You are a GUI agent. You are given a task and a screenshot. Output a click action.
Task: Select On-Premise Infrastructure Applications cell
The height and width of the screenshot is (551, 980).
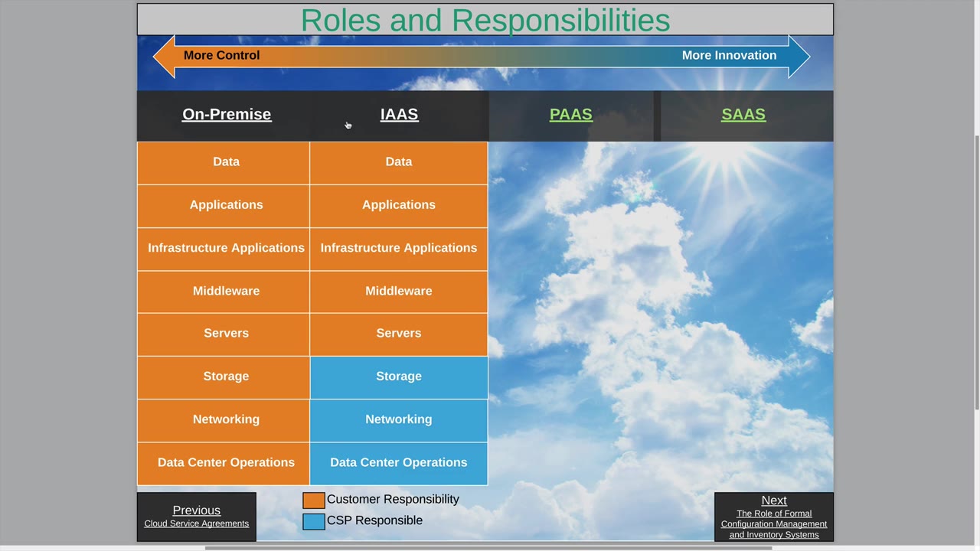click(x=224, y=249)
